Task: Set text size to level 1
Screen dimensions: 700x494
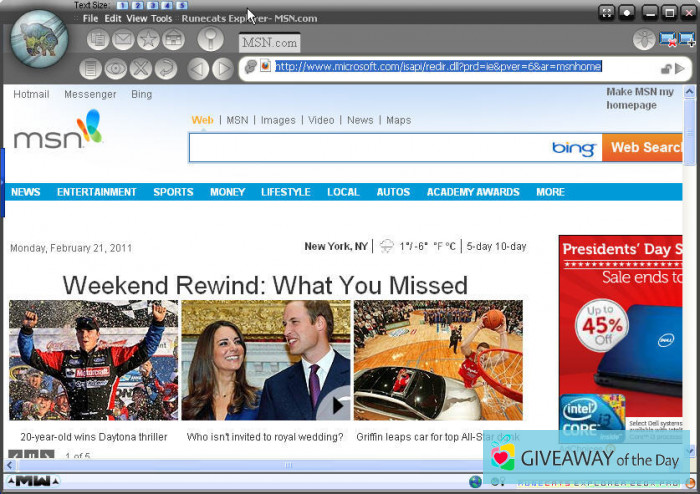Action: point(122,5)
